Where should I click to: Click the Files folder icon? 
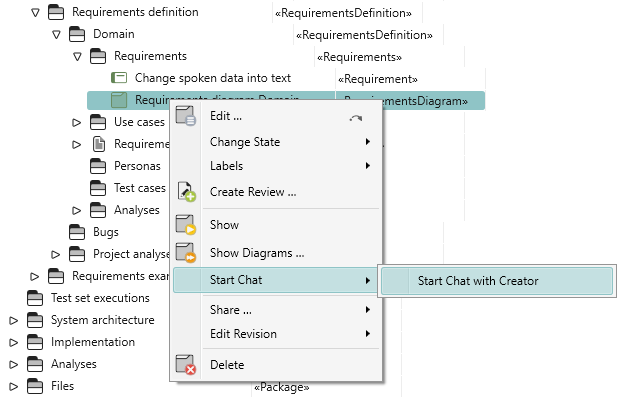tap(35, 386)
